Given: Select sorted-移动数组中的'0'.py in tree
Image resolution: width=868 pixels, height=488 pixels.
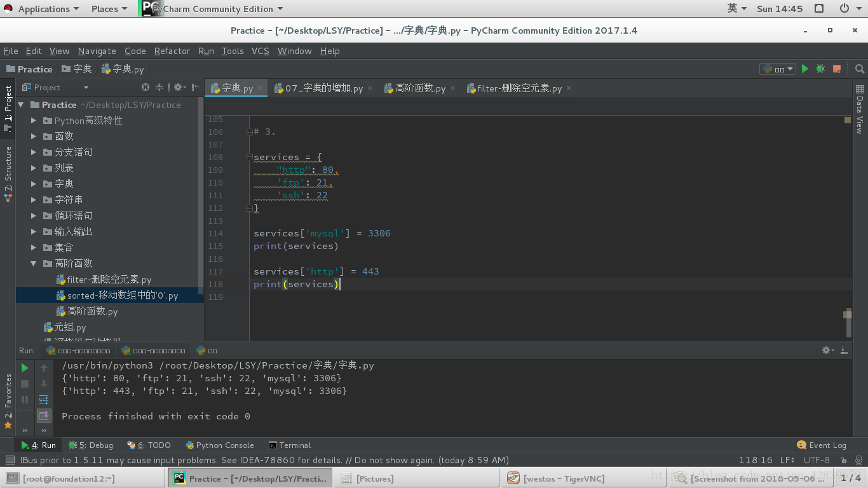Looking at the screenshot, I should click(110, 295).
